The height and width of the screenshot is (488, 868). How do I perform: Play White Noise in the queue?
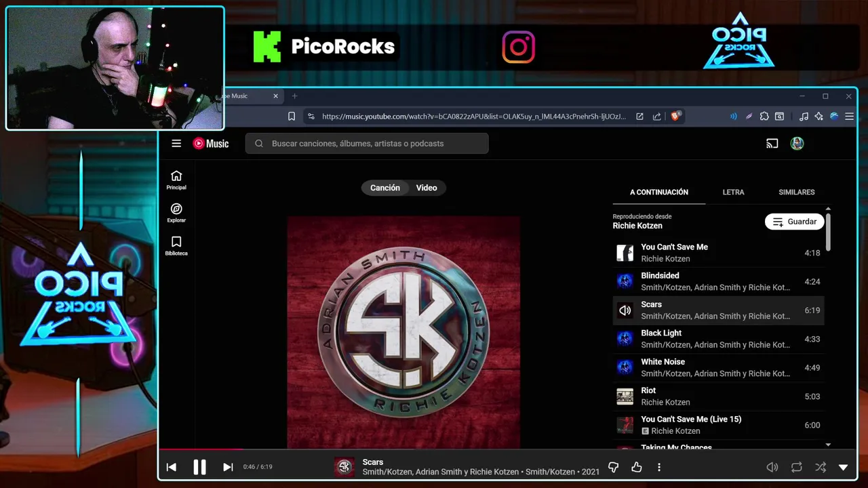719,367
